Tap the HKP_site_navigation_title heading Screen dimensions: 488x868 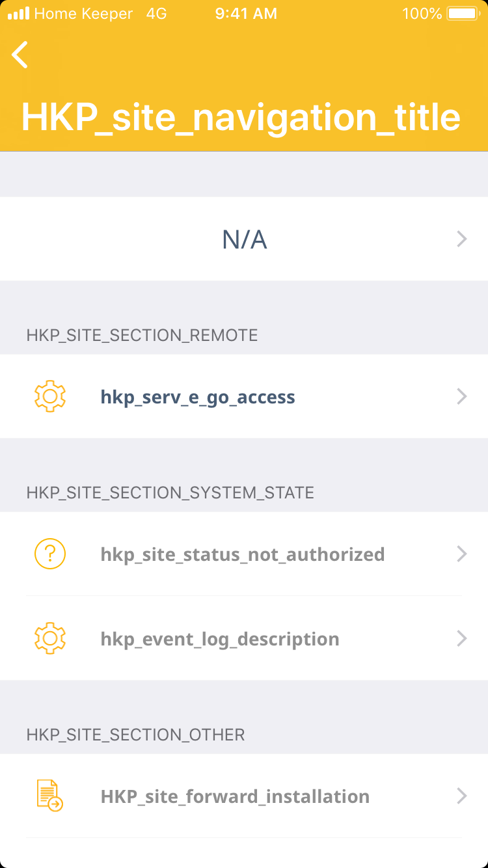click(241, 117)
